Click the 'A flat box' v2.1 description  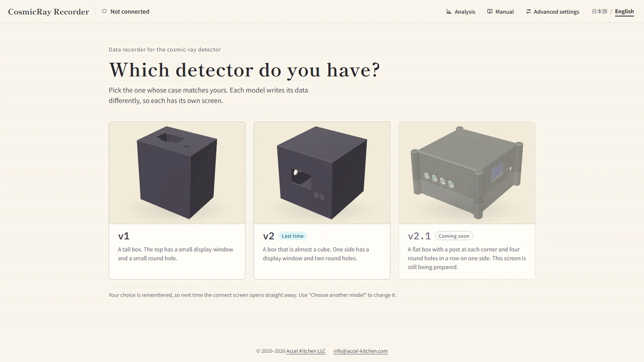pyautogui.click(x=467, y=258)
